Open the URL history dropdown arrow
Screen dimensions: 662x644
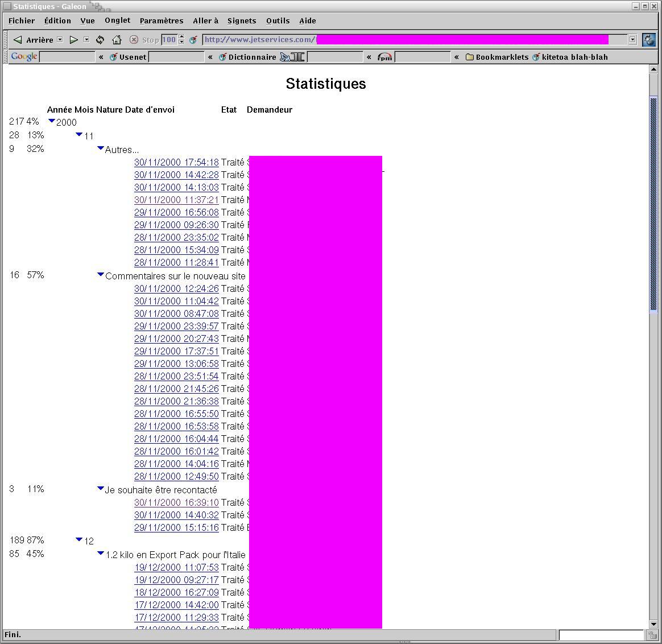632,40
